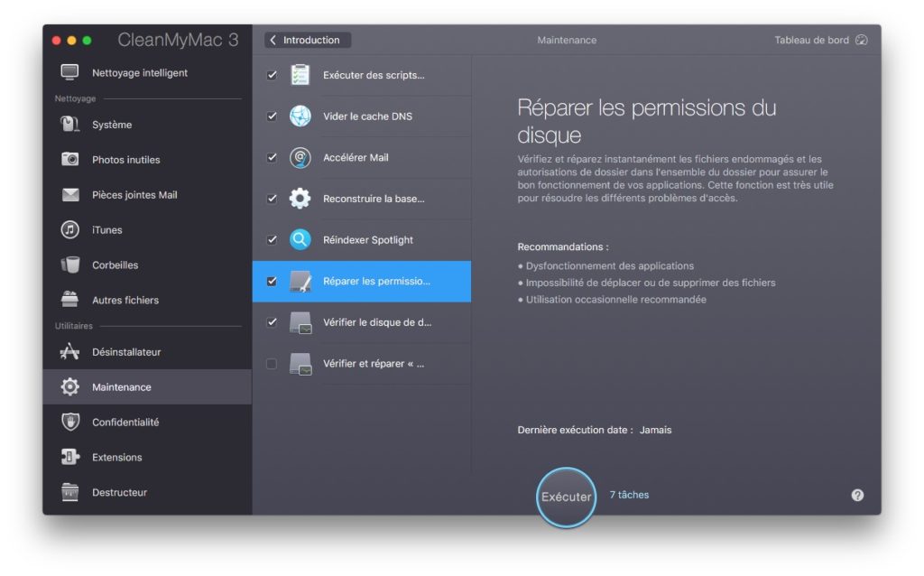Click the Réparer les permissions disk icon
The image size is (924, 576).
pyautogui.click(x=300, y=281)
